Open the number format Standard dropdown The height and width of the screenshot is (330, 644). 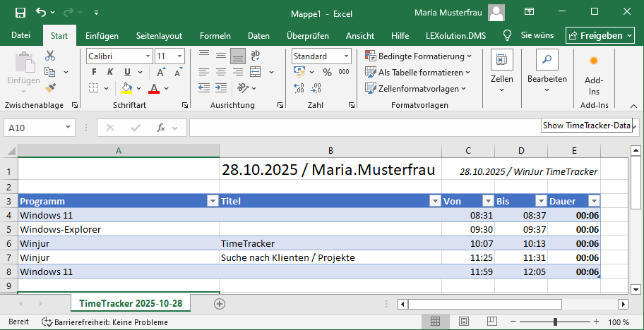(x=346, y=56)
